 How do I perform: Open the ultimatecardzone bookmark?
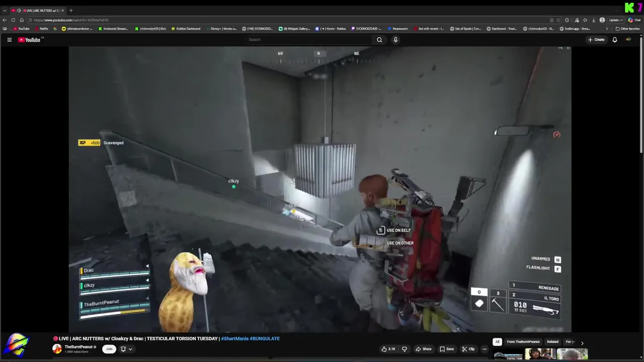click(77, 29)
